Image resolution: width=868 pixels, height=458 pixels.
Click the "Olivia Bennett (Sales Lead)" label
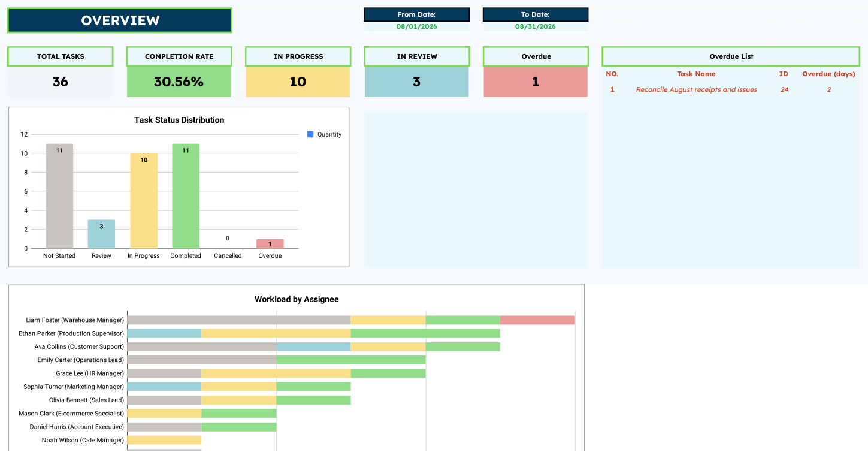[x=86, y=400]
